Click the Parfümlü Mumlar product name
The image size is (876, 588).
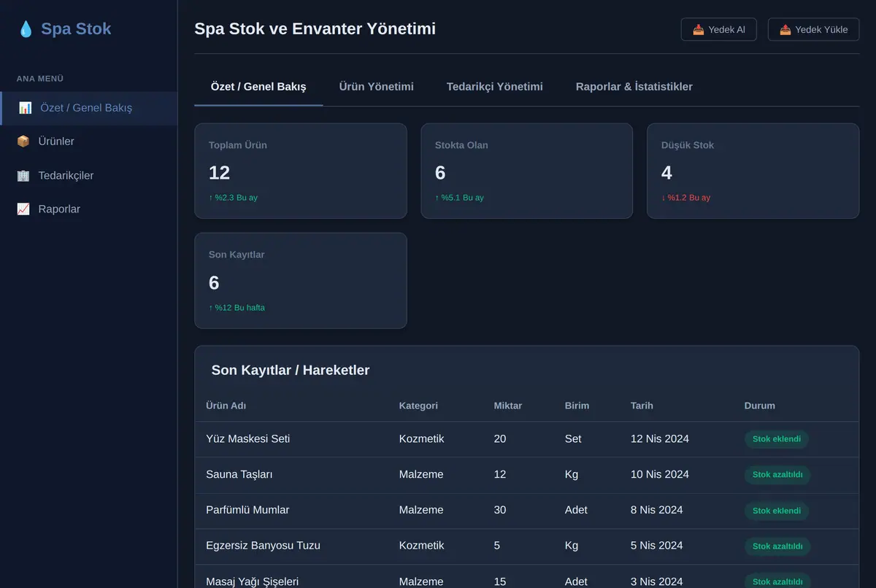[247, 511]
